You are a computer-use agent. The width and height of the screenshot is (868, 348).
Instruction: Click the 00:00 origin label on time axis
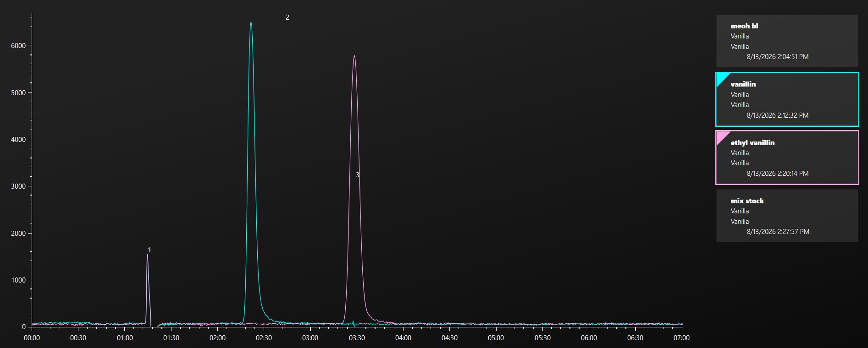(32, 338)
